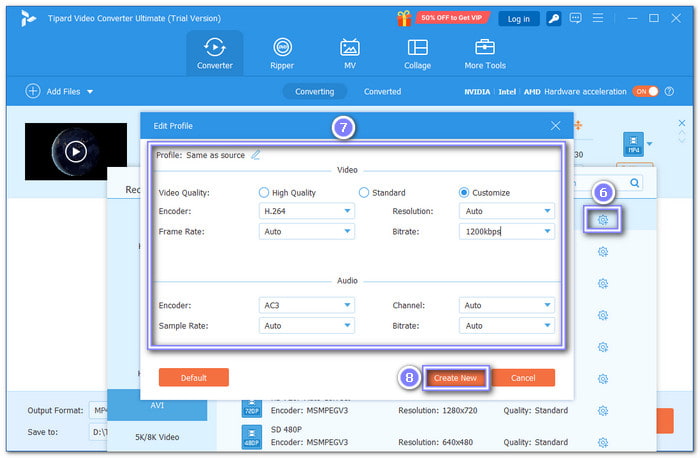The height and width of the screenshot is (458, 700).
Task: Click the 50% OFF to Get VIP banner
Action: pyautogui.click(x=452, y=18)
